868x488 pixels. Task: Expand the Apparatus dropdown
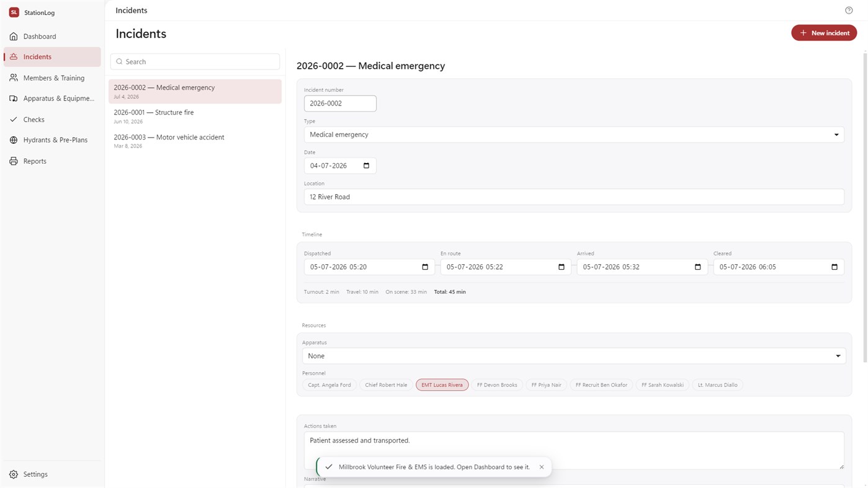tap(574, 356)
